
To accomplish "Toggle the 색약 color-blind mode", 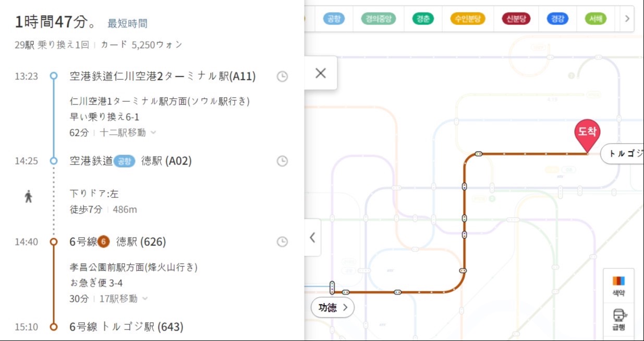I will pos(618,285).
